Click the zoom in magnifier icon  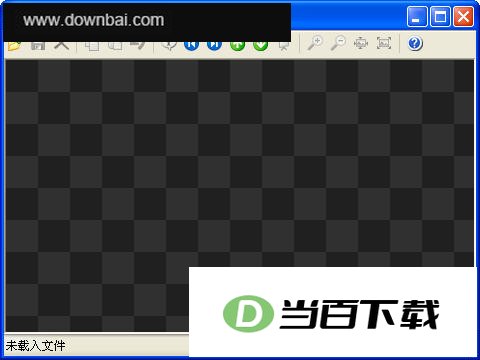point(315,43)
